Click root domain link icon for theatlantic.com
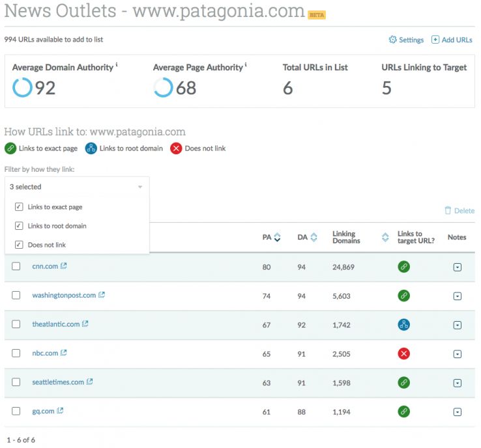The width and height of the screenshot is (481, 448). tap(403, 324)
